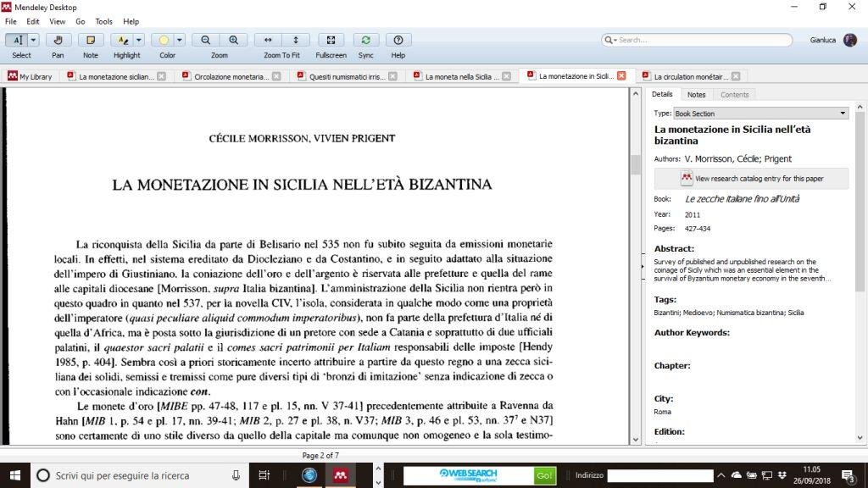Open the toolbar Help button
Screen dimensions: 868x488
(x=398, y=41)
